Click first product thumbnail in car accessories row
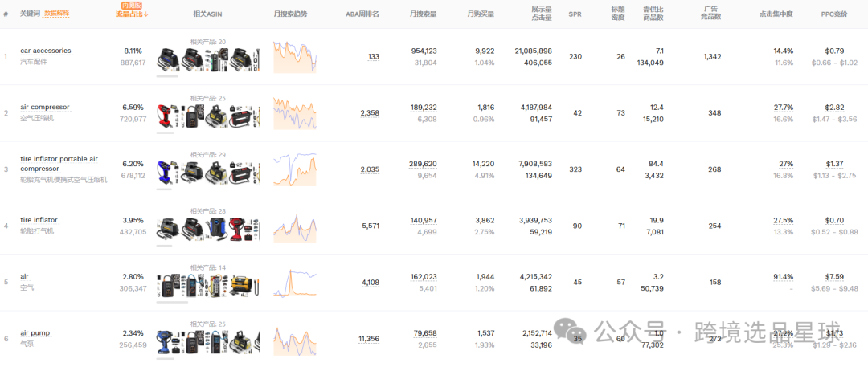 pos(170,59)
